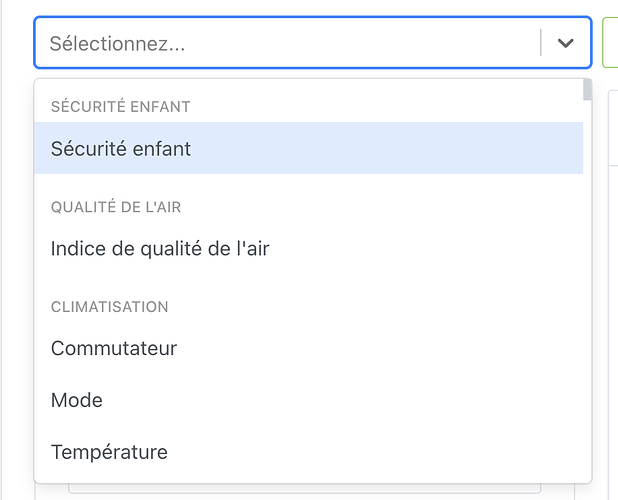Click the SÉCURITÉ ENFANT group heading

tap(120, 106)
